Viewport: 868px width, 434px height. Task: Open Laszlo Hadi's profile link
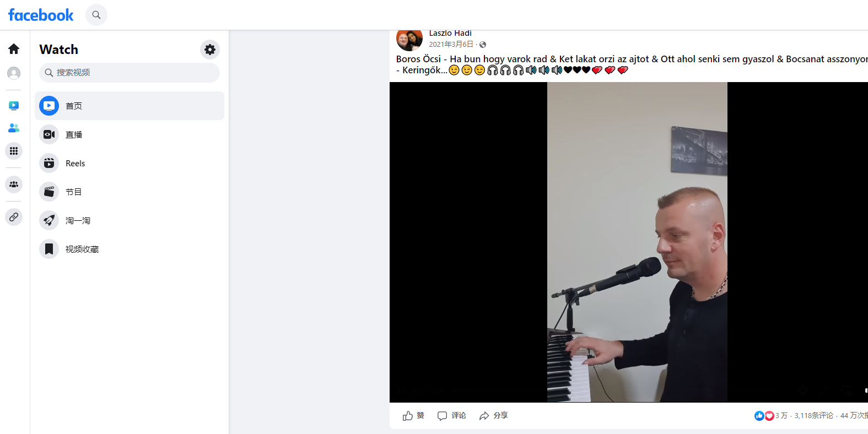pos(450,33)
